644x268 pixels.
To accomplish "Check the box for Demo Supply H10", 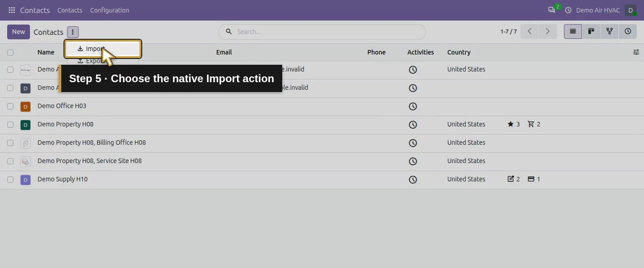I will point(10,180).
